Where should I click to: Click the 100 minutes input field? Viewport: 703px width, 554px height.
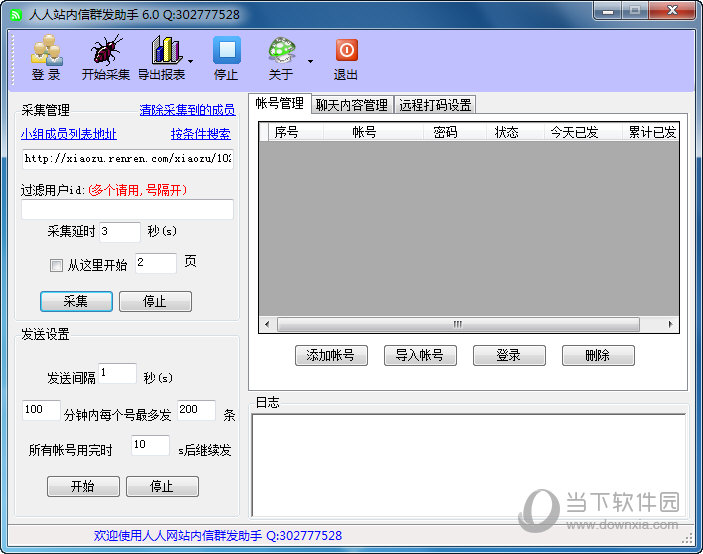pyautogui.click(x=41, y=410)
